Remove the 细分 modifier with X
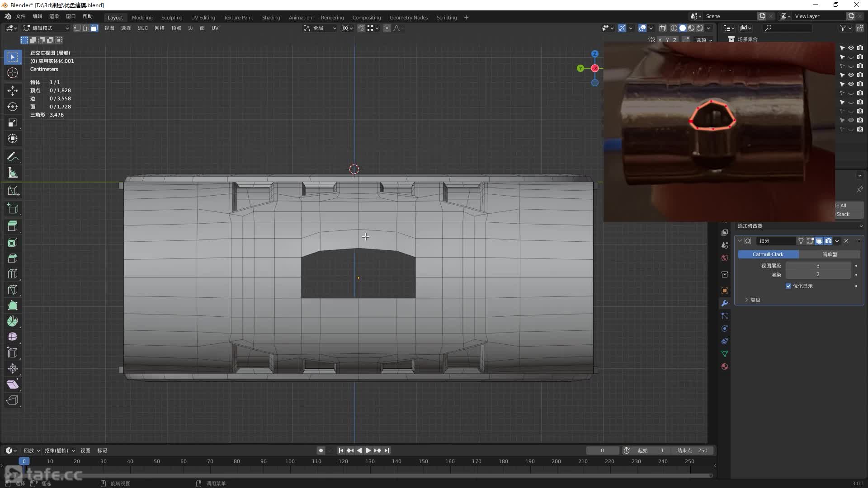Image resolution: width=868 pixels, height=488 pixels. (846, 241)
